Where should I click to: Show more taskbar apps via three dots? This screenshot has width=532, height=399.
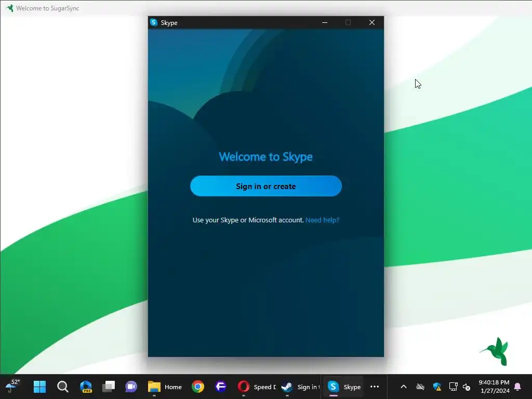click(x=375, y=387)
